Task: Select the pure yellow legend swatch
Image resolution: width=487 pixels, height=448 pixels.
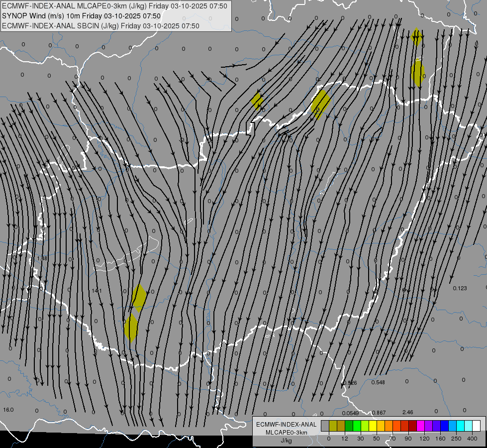Action: pyautogui.click(x=373, y=426)
